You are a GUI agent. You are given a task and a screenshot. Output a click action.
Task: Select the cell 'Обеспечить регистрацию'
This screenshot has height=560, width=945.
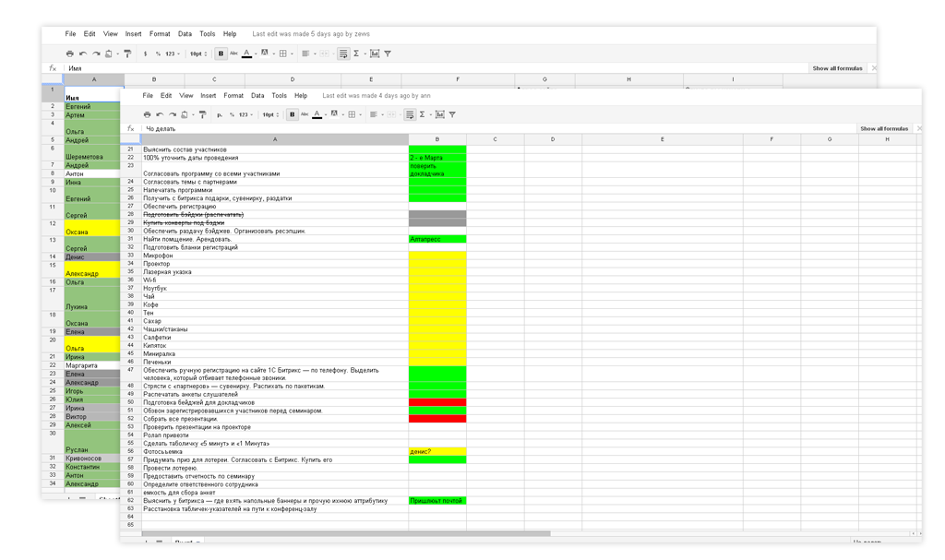(275, 206)
